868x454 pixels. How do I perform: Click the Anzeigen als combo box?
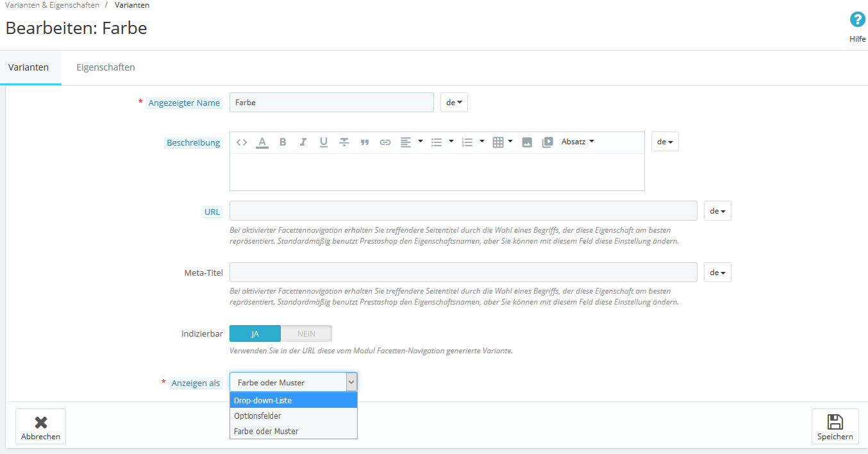294,382
